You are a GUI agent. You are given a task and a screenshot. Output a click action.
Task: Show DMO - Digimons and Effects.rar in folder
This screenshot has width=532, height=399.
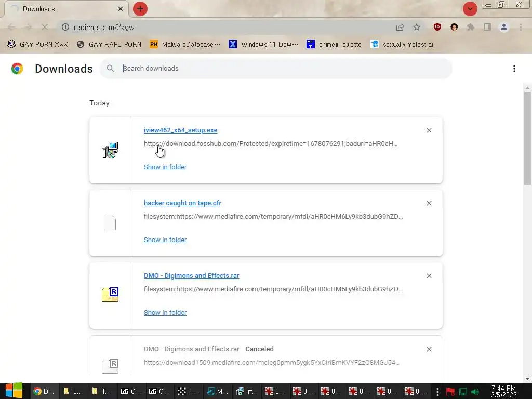point(165,312)
